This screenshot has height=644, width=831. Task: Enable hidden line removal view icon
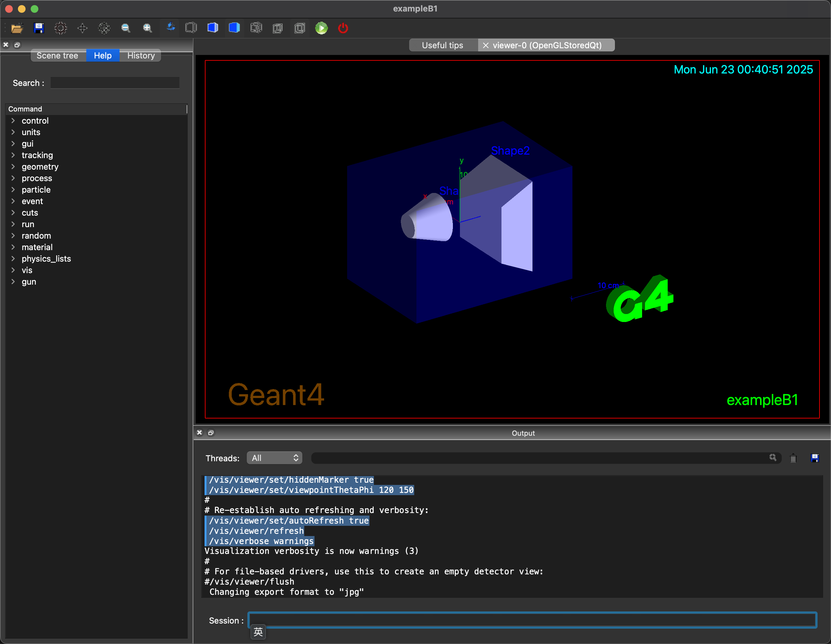point(191,28)
